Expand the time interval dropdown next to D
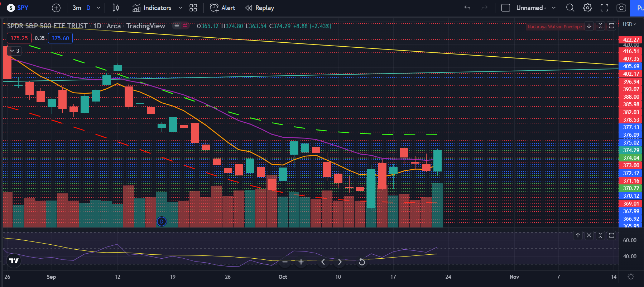This screenshot has width=644, height=287. (98, 8)
